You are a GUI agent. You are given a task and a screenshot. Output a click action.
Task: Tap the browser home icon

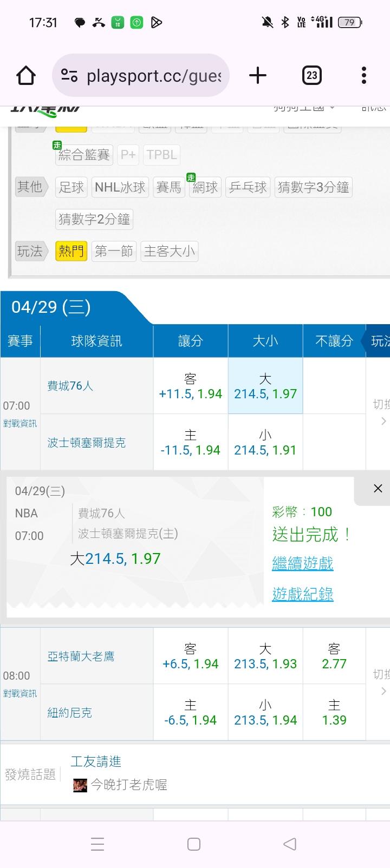26,75
